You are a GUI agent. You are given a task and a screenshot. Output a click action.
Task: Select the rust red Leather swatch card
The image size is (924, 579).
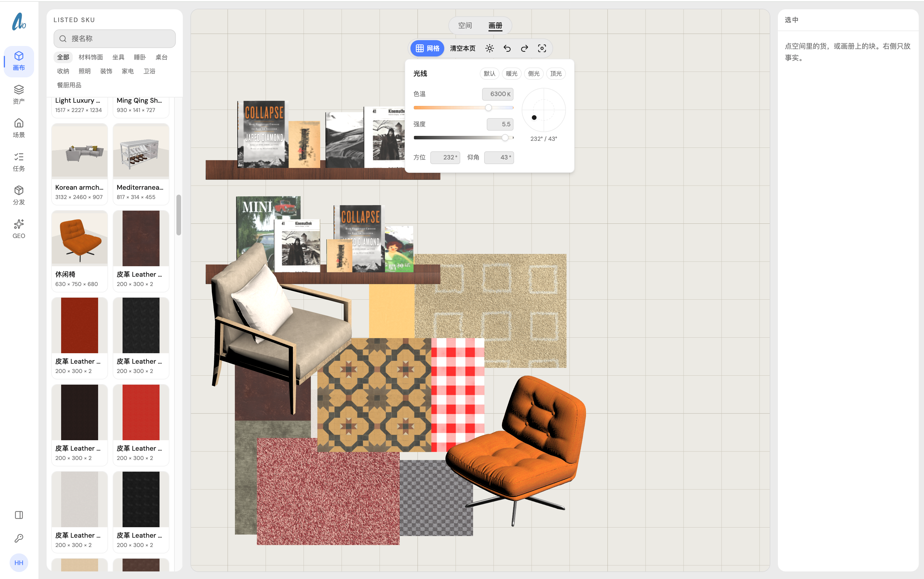click(x=80, y=338)
